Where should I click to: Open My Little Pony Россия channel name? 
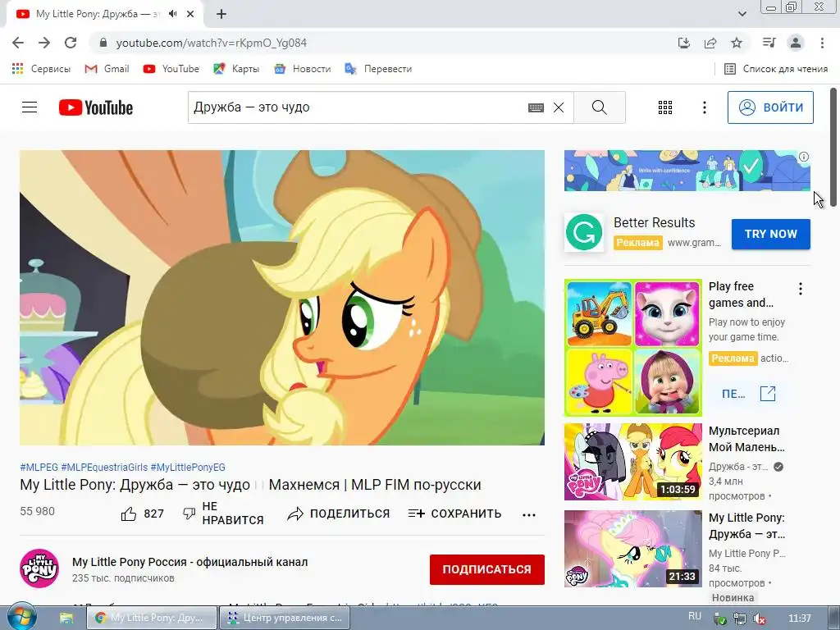coord(190,562)
